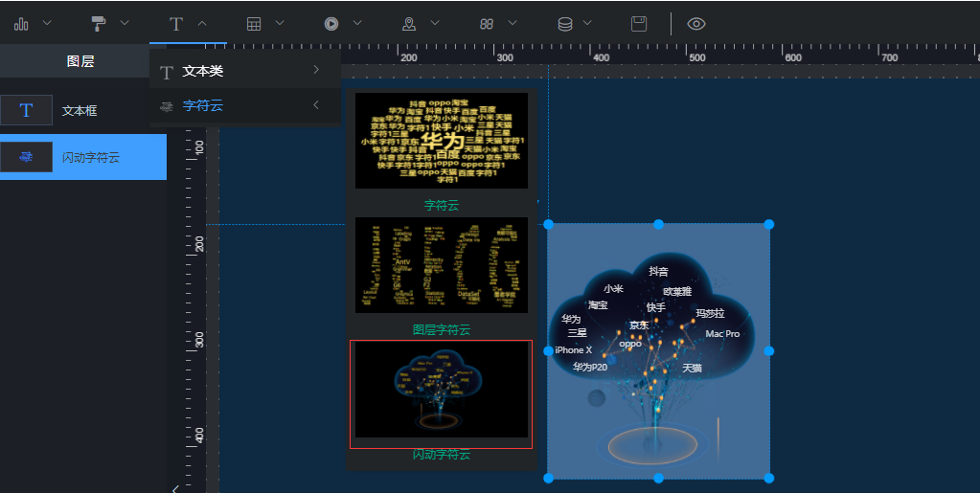Open the database dataset icon
980x493 pixels.
point(564,24)
